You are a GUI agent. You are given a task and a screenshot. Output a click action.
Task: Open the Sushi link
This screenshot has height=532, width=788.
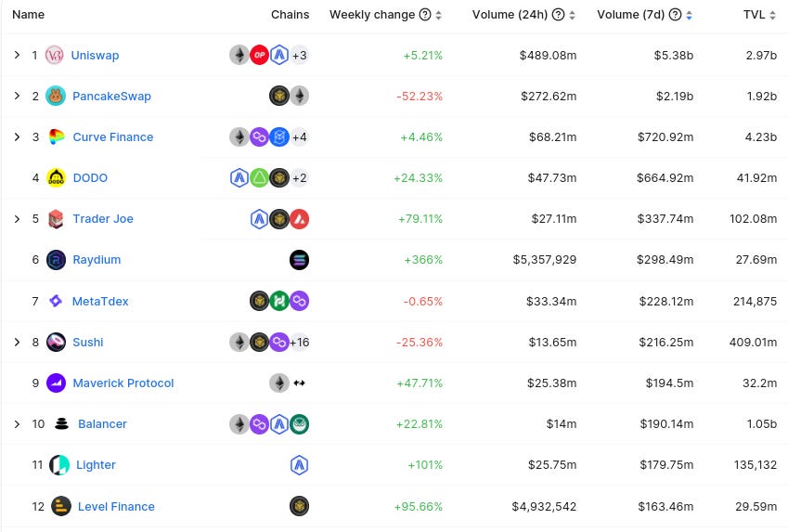pos(88,342)
